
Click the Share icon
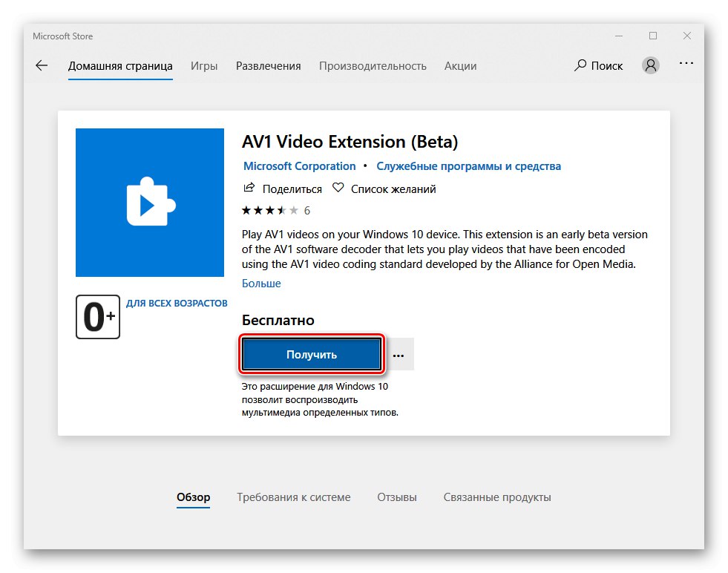click(249, 189)
